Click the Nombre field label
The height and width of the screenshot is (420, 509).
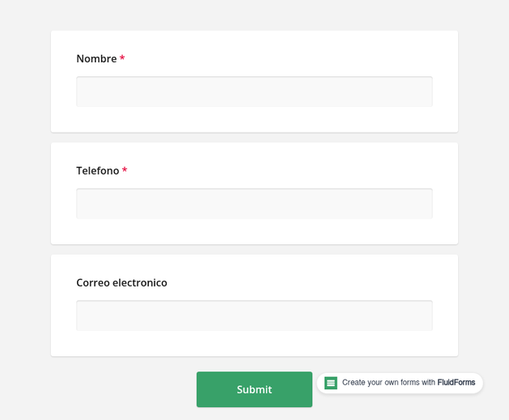pos(96,59)
